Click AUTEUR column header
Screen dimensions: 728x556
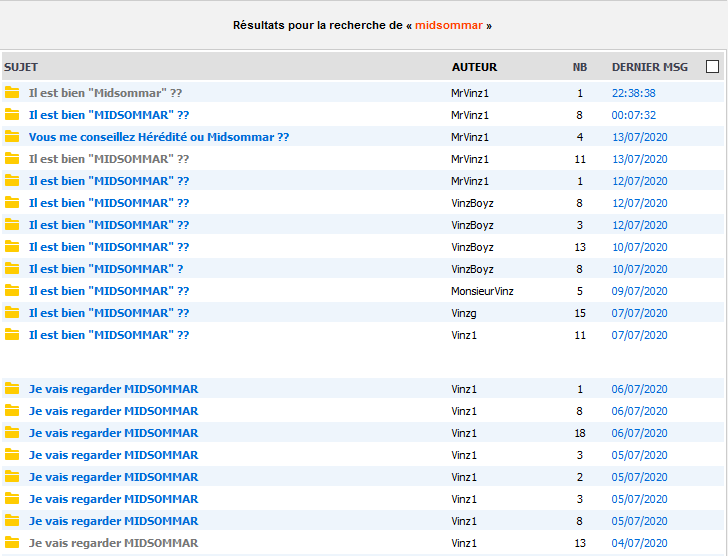(x=474, y=67)
